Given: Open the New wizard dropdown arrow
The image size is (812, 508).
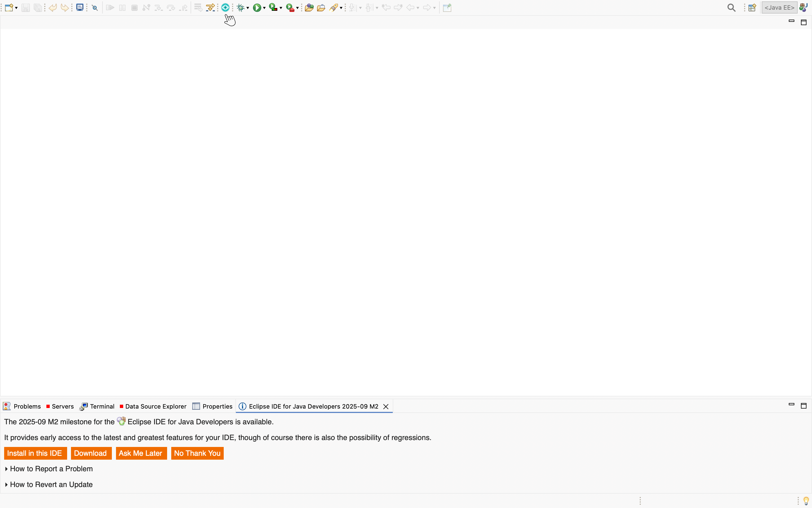Looking at the screenshot, I should tap(17, 8).
